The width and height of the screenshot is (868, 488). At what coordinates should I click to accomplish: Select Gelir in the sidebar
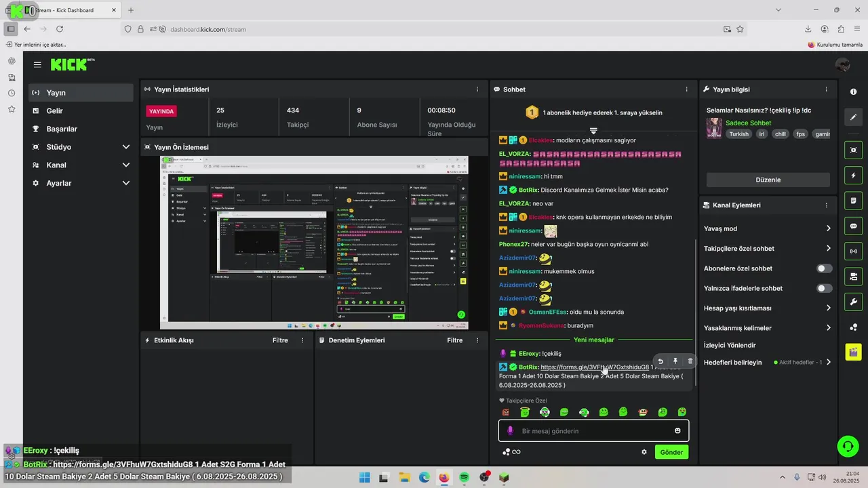click(81, 110)
